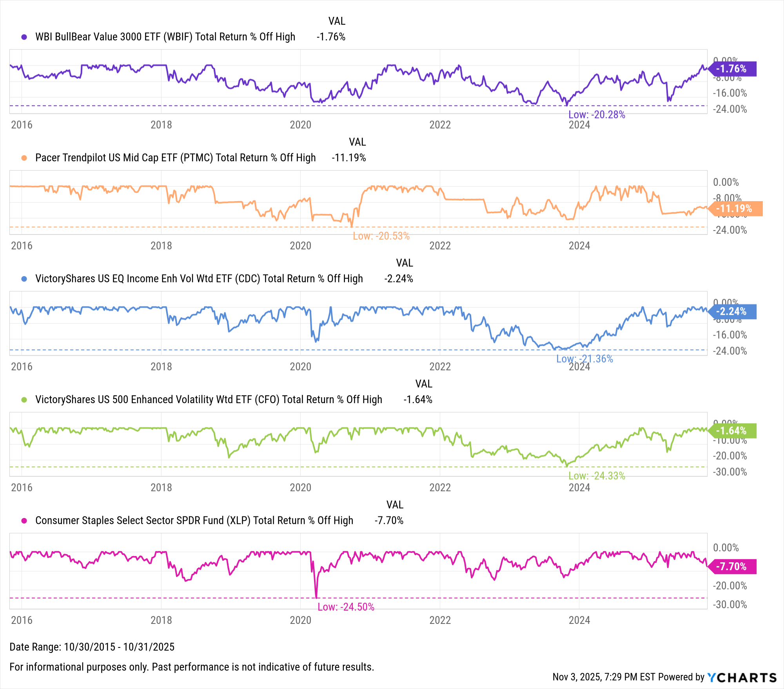The height and width of the screenshot is (689, 784).
Task: Click the green -1.64% value flag
Action: click(732, 431)
